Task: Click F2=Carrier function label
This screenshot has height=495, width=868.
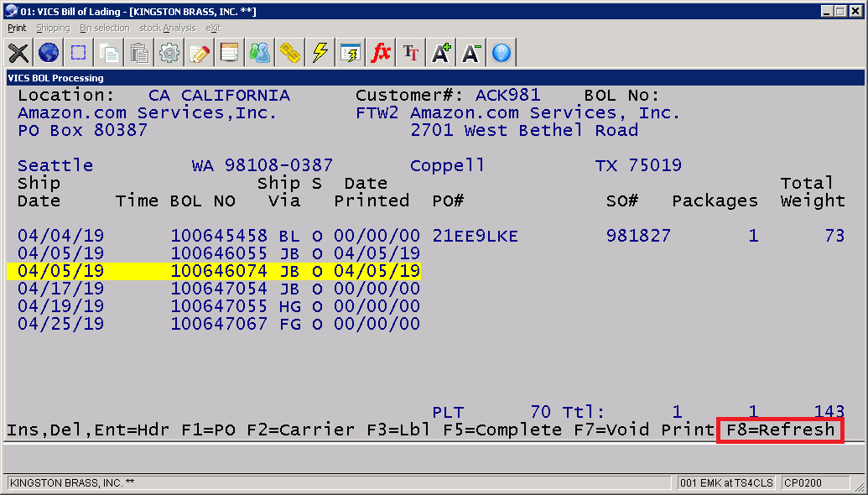Action: (x=300, y=430)
